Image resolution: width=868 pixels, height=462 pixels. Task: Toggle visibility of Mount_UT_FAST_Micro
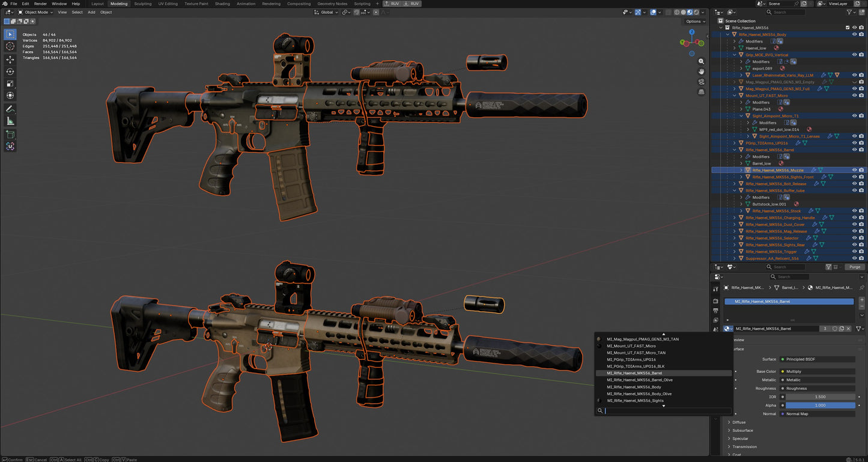[x=854, y=96]
